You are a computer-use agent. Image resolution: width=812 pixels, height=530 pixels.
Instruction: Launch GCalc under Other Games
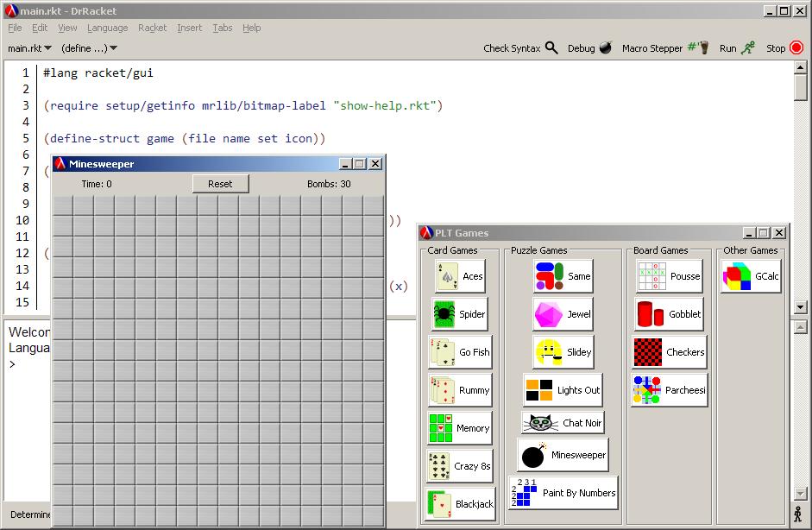click(x=750, y=276)
